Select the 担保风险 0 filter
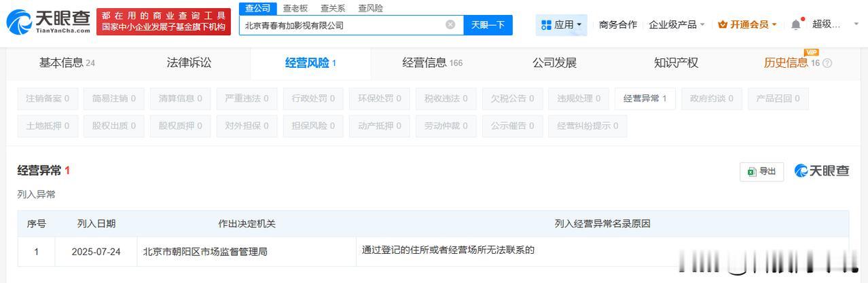Image resolution: width=868 pixels, height=283 pixels. [313, 126]
